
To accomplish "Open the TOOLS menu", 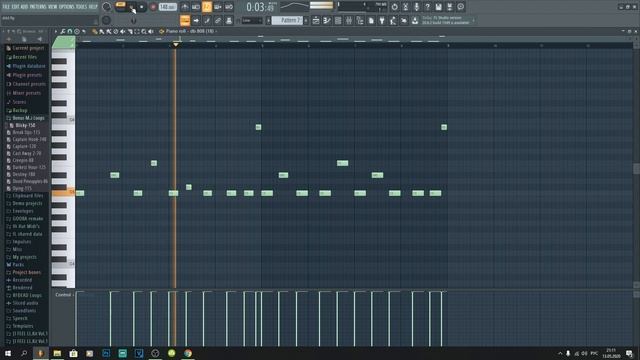I will coord(82,7).
